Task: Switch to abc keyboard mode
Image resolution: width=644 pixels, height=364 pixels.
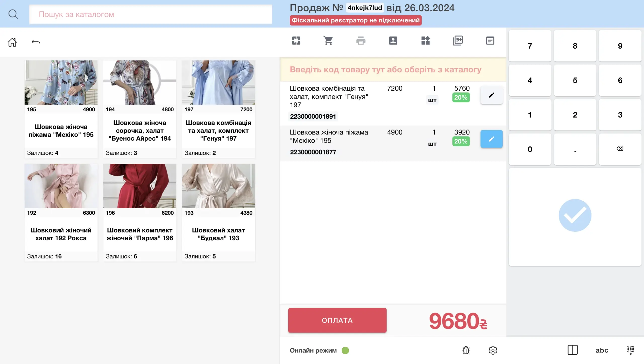Action: click(x=602, y=350)
